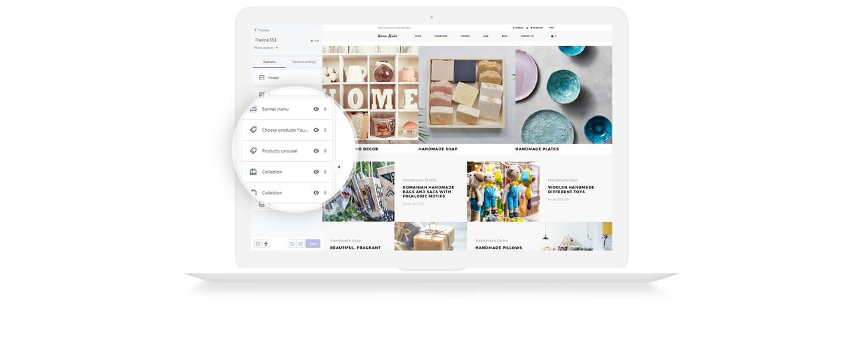The image size is (868, 339).
Task: Click the tag icon of Choose products
Action: point(253,130)
